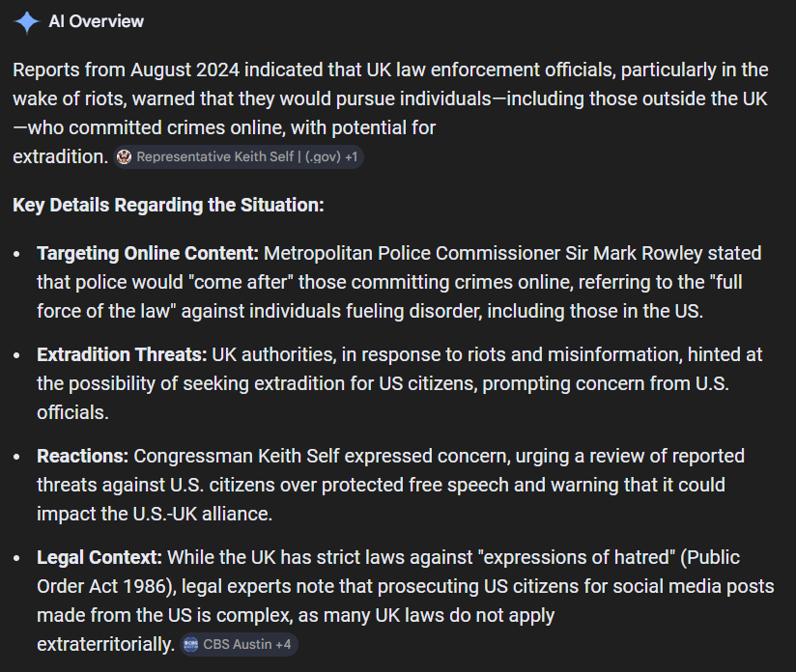Click the "AI Overview" title label

point(97,21)
